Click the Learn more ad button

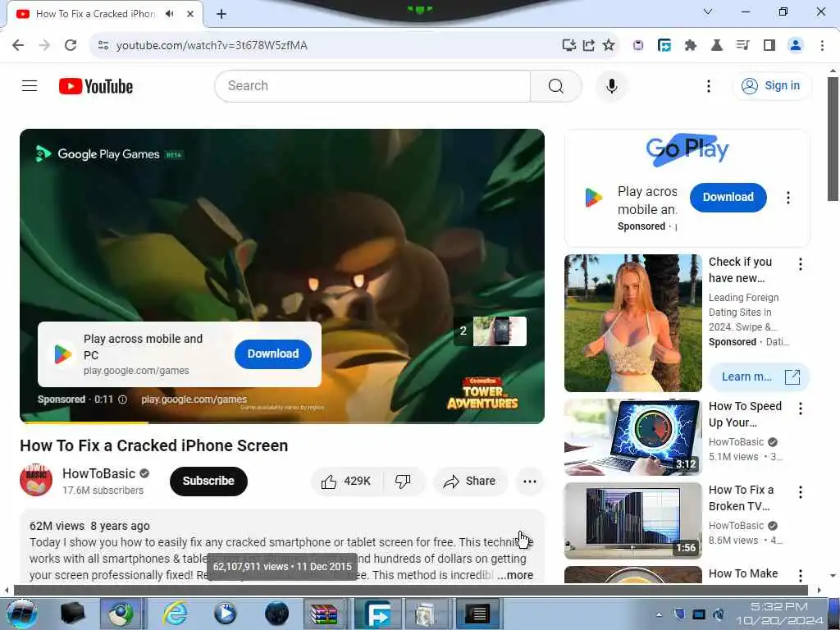tap(759, 377)
